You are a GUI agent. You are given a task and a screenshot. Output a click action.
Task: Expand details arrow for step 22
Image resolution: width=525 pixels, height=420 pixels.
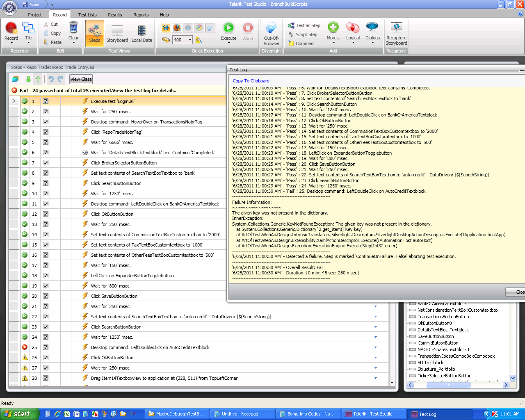[375, 317]
